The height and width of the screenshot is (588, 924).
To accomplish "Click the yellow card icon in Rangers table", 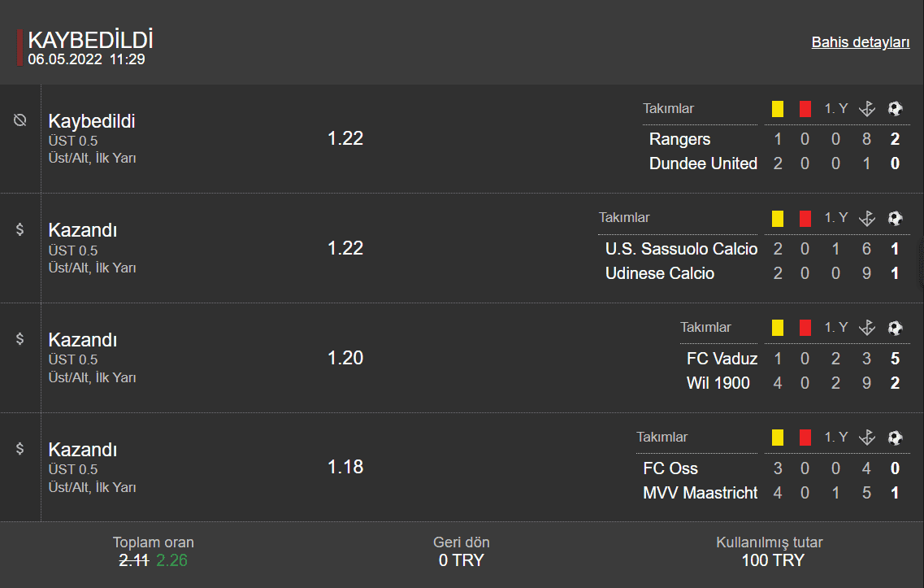I will [x=778, y=109].
